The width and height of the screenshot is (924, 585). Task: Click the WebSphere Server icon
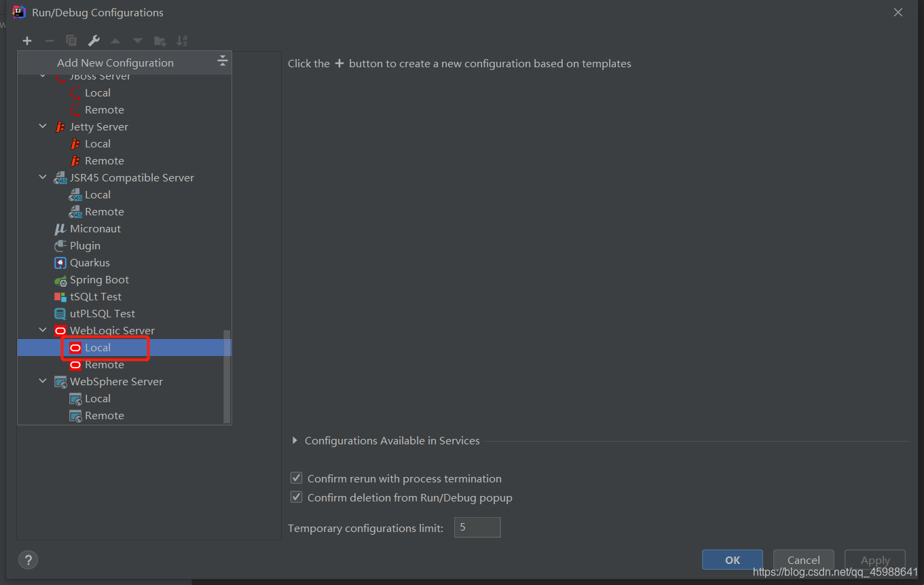(x=60, y=382)
